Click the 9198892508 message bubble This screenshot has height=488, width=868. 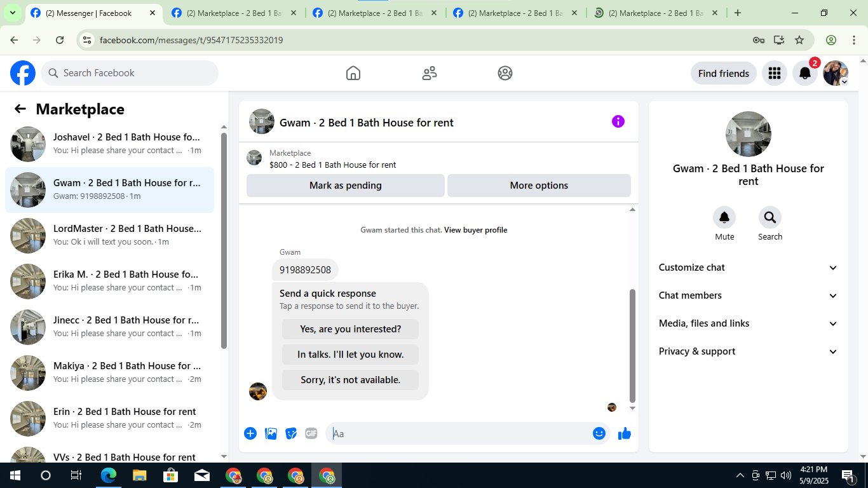pyautogui.click(x=305, y=270)
